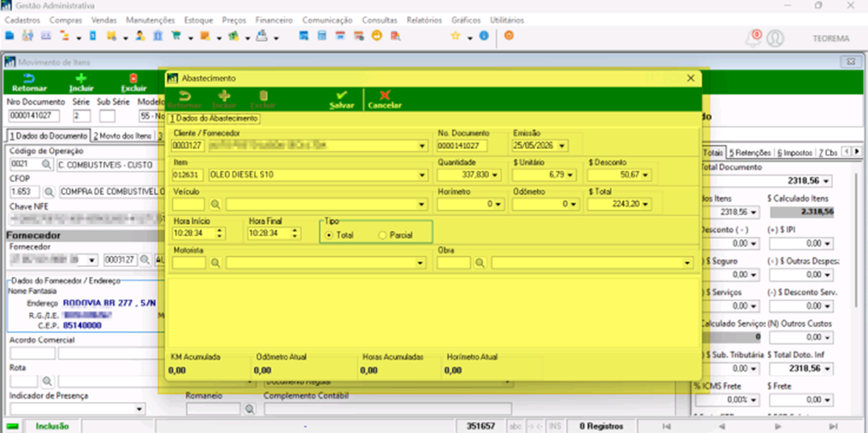The height and width of the screenshot is (433, 868).
Task: Open the notifications bell icon
Action: (x=753, y=38)
